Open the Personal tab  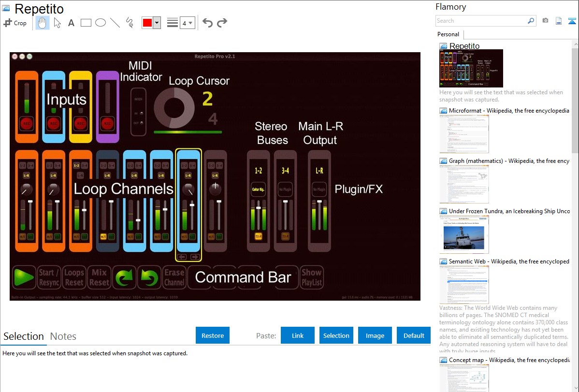(448, 34)
